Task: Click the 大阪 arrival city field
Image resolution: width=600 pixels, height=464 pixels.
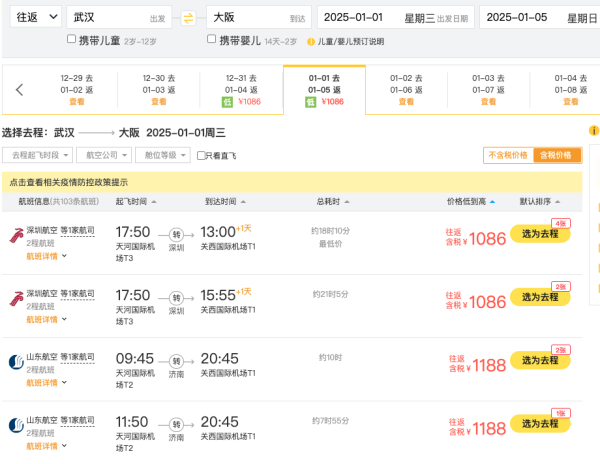Action: pos(259,17)
